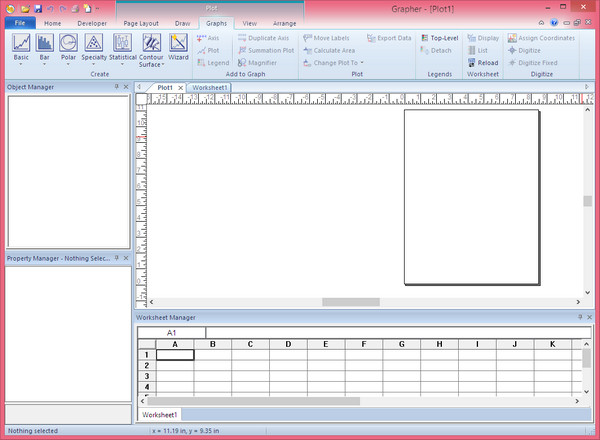The height and width of the screenshot is (440, 600).
Task: Toggle auto-hide pin on Worksheet Manager
Action: [580, 316]
